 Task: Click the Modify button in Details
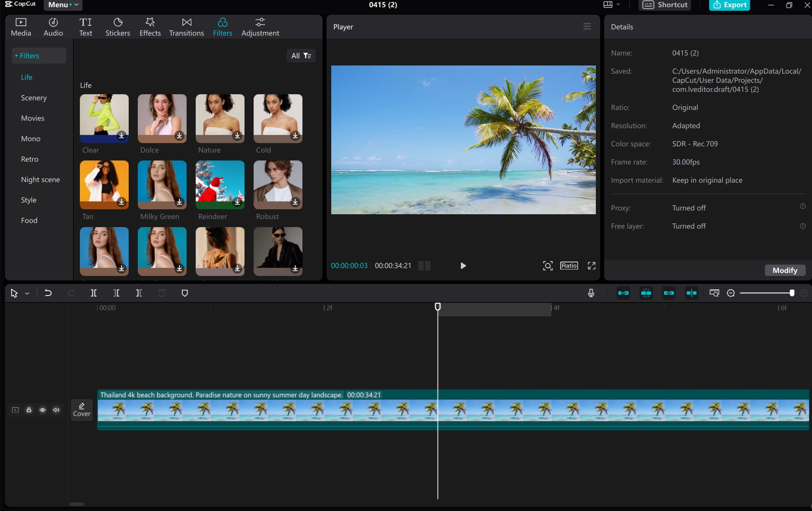tap(785, 270)
